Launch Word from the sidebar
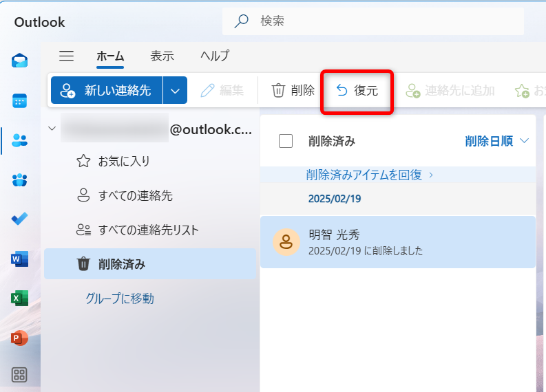 [19, 259]
